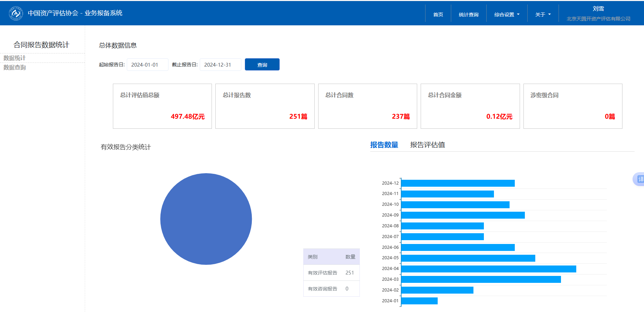Click the 总计报告数 card
Screen dimensions: 644x312
[x=265, y=106]
